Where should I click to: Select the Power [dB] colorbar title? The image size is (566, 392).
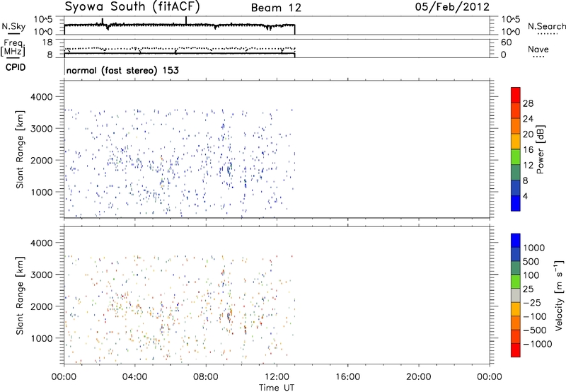(x=541, y=149)
